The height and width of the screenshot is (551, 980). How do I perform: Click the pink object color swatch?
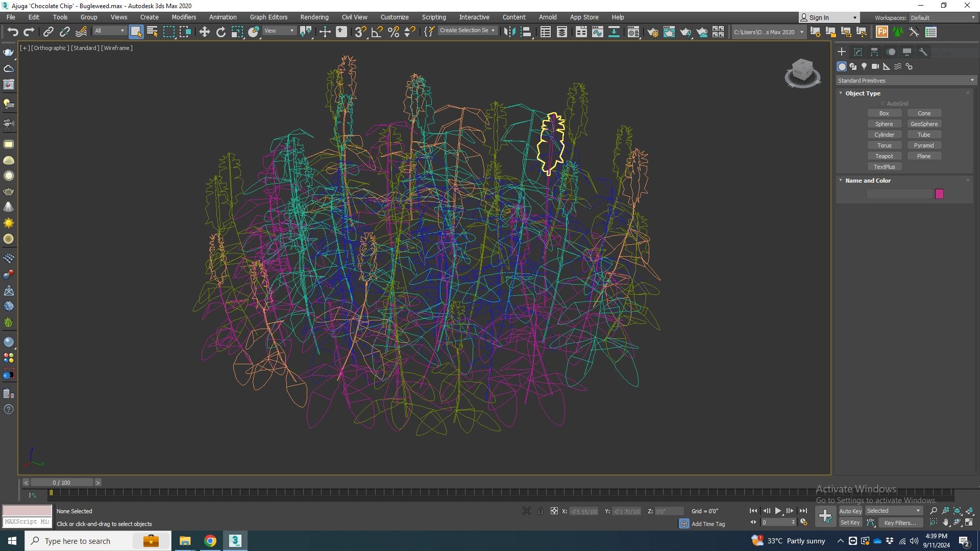(x=939, y=194)
